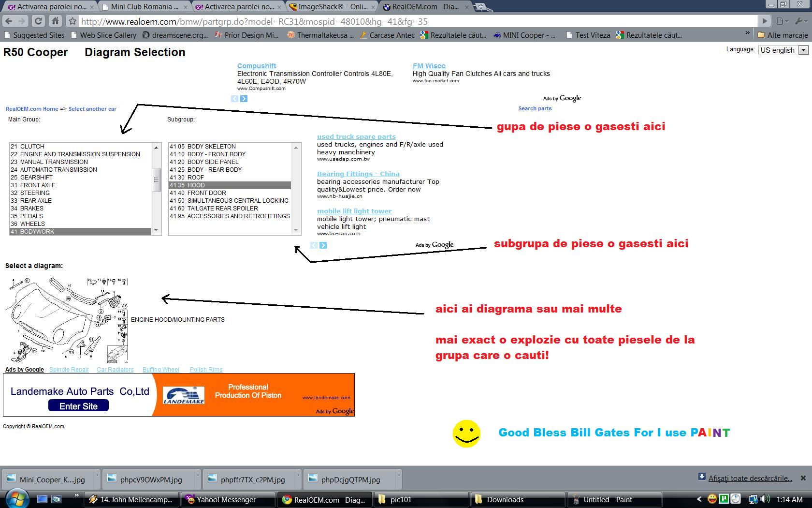Click the browser Forward arrow
This screenshot has width=812, height=508.
pos(22,21)
